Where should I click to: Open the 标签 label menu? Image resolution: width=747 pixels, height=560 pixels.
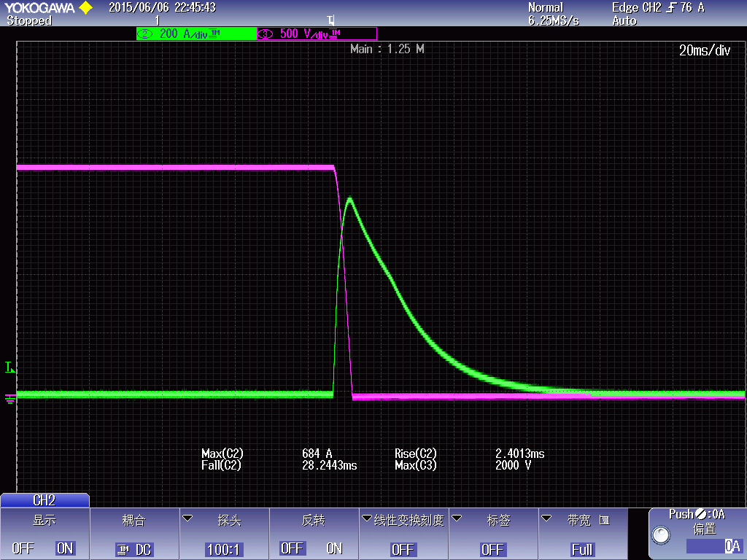(x=492, y=534)
